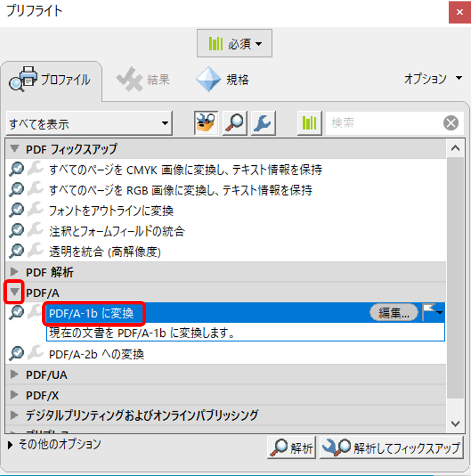The image size is (471, 476).
Task: Open the オプション menu dropdown
Action: tap(433, 79)
